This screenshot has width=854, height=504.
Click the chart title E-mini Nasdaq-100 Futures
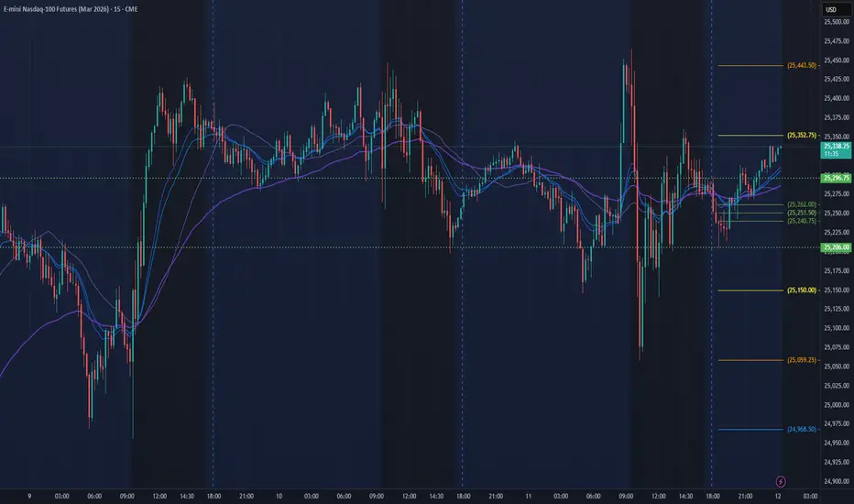pyautogui.click(x=71, y=9)
